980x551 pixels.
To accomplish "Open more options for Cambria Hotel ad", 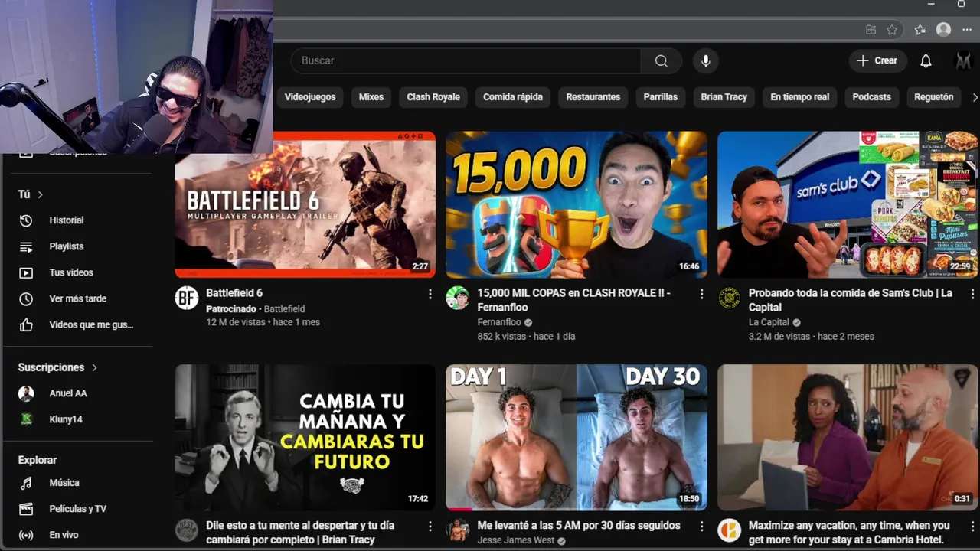I will (x=972, y=527).
